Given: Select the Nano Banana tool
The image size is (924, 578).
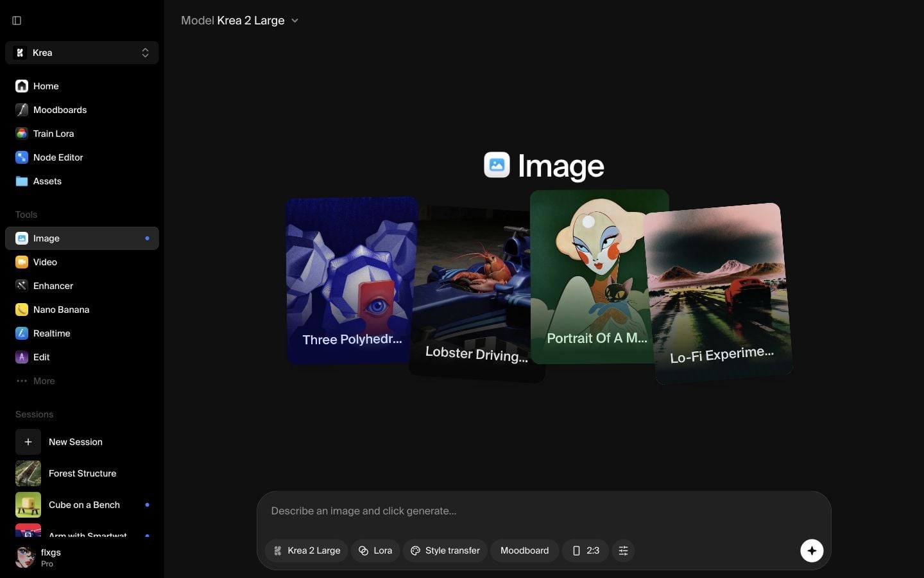Looking at the screenshot, I should pos(81,310).
